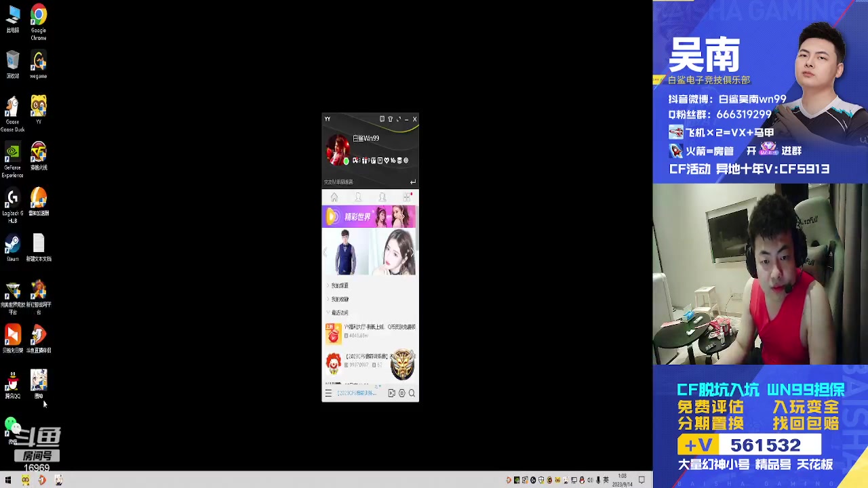Click the target icon under the username

pos(406,161)
